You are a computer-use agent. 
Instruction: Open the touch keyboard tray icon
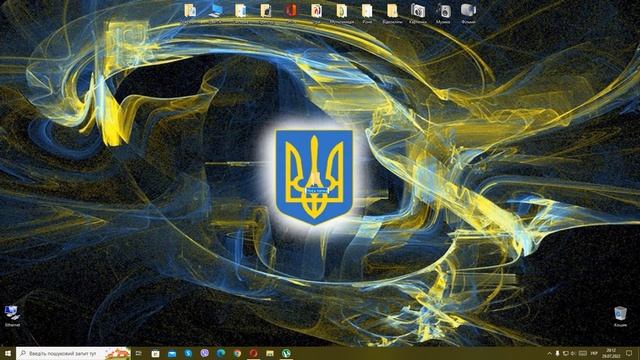[x=583, y=353]
